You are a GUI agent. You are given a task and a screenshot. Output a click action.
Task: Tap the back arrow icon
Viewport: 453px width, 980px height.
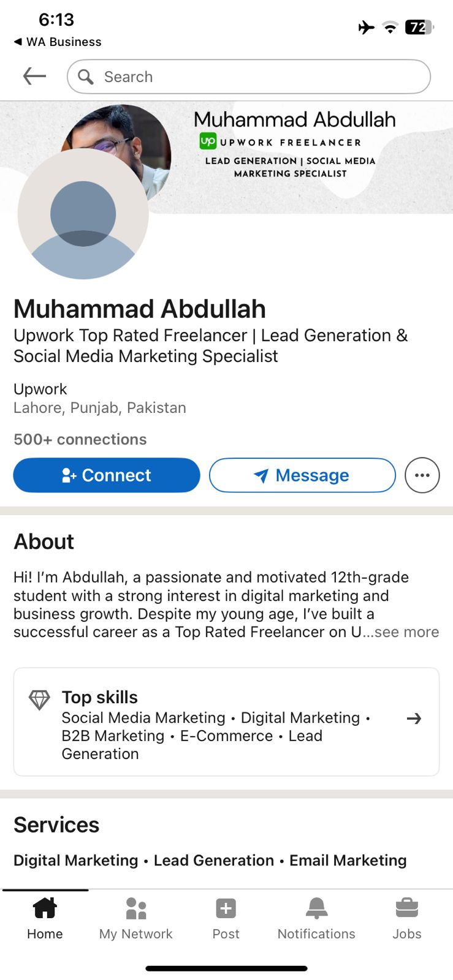(34, 77)
